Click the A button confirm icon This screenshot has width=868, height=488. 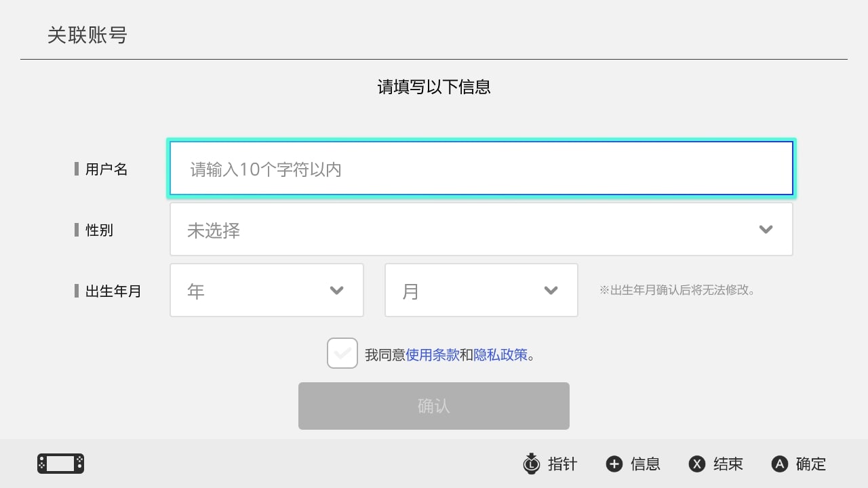pyautogui.click(x=780, y=464)
